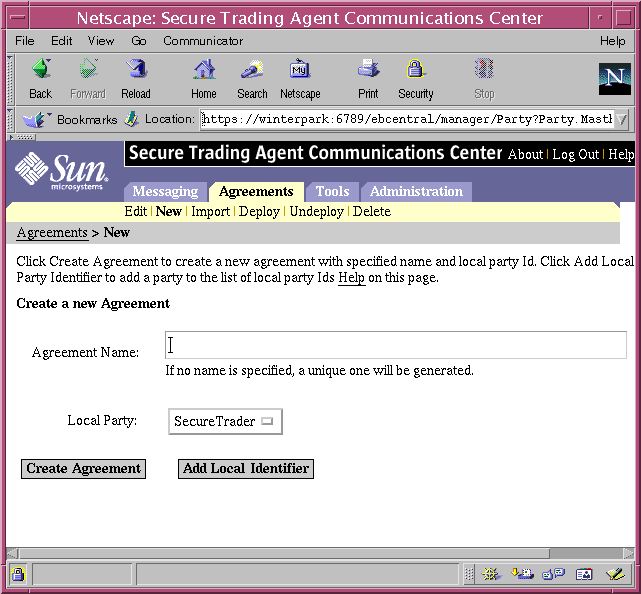
Task: Go to Home via house icon
Action: tap(204, 68)
